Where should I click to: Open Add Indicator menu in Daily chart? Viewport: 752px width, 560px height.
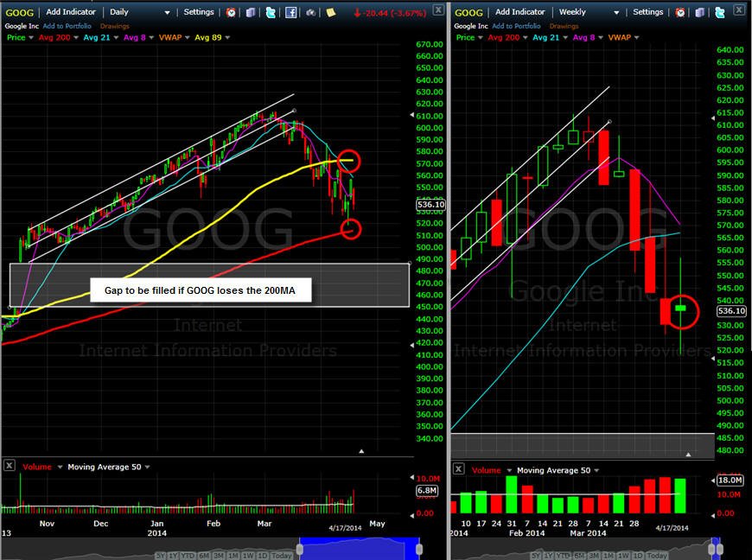click(71, 12)
